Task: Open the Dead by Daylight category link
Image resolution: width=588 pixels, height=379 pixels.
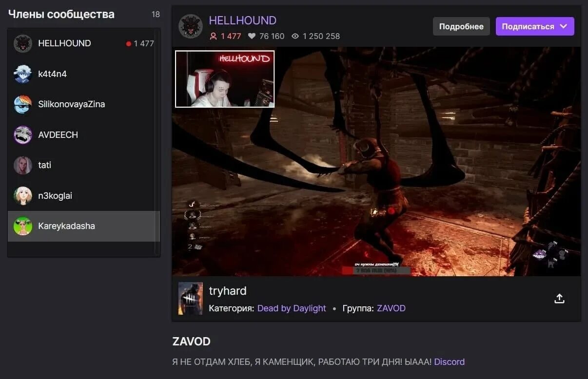Action: [292, 308]
